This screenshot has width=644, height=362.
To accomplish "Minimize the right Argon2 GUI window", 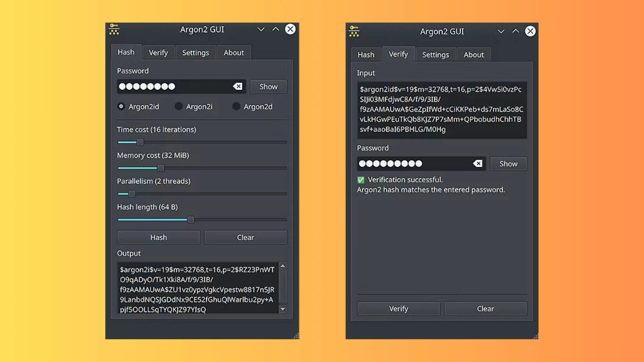I will [501, 32].
